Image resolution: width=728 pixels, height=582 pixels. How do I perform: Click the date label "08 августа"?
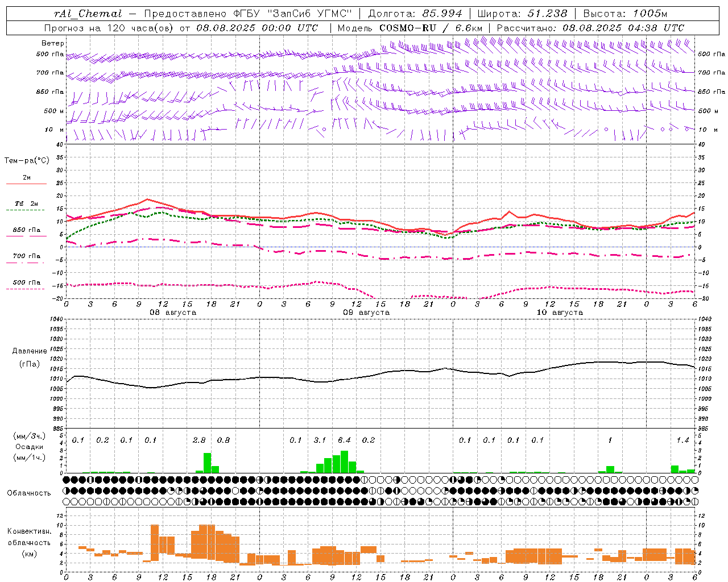pyautogui.click(x=173, y=313)
